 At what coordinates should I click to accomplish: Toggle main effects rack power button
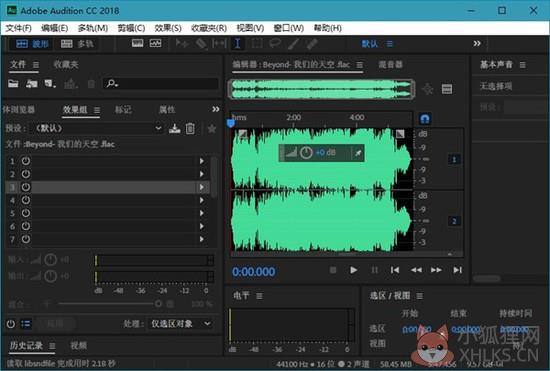(x=11, y=324)
